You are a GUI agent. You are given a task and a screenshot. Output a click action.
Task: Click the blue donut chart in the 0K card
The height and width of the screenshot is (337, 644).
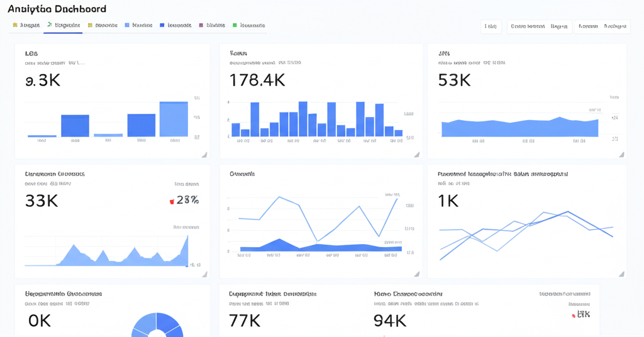pos(157,326)
